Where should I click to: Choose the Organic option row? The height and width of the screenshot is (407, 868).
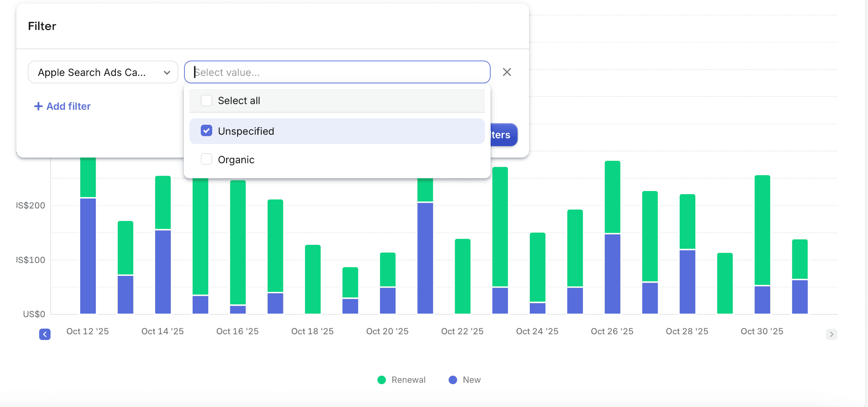[x=337, y=159]
